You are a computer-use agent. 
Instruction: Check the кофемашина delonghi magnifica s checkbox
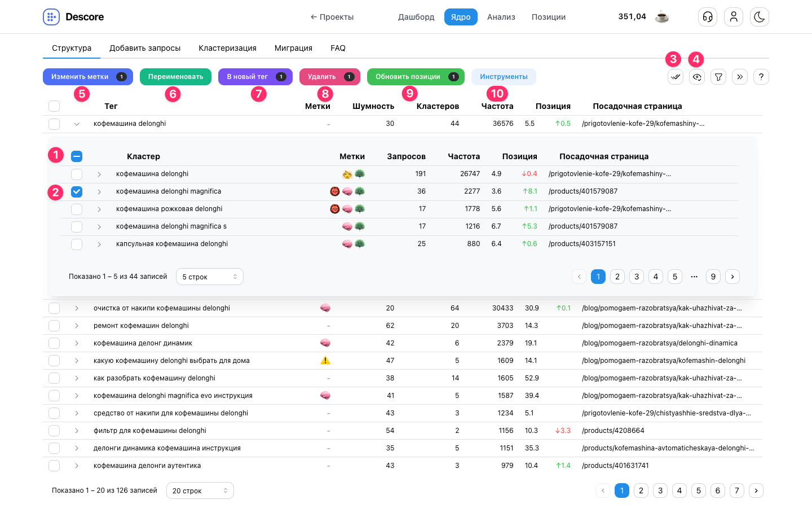(77, 227)
